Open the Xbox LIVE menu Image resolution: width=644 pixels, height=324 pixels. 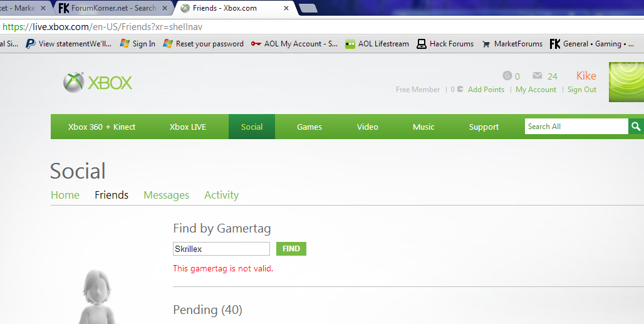(188, 127)
